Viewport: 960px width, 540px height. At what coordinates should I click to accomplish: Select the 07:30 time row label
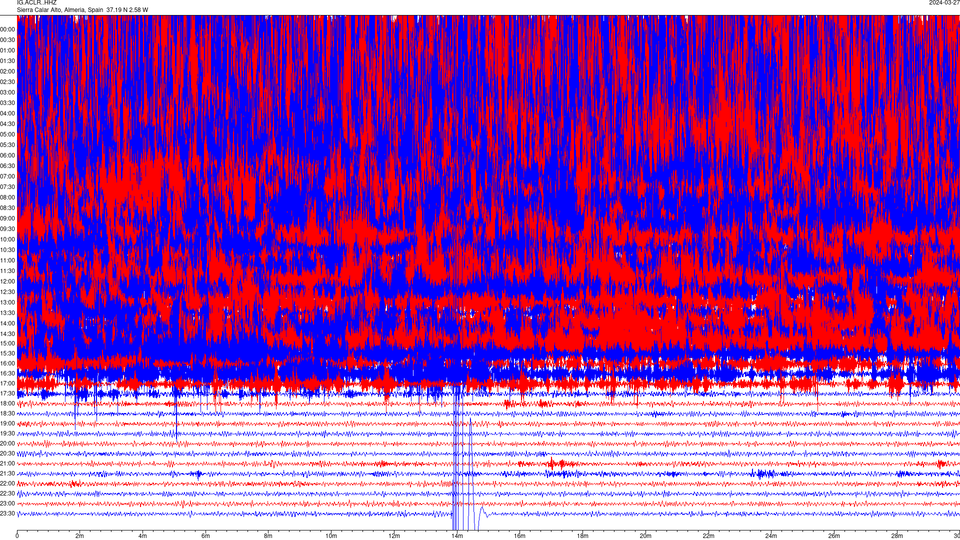click(7, 187)
